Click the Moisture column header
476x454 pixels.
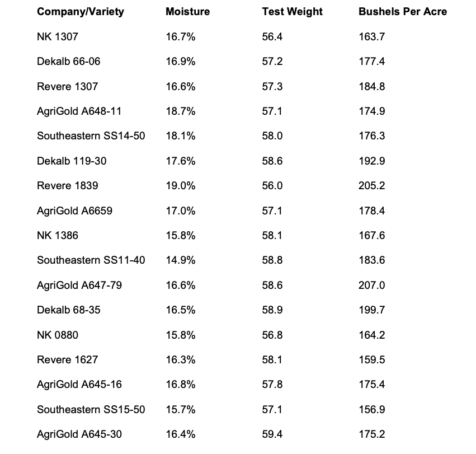point(187,12)
